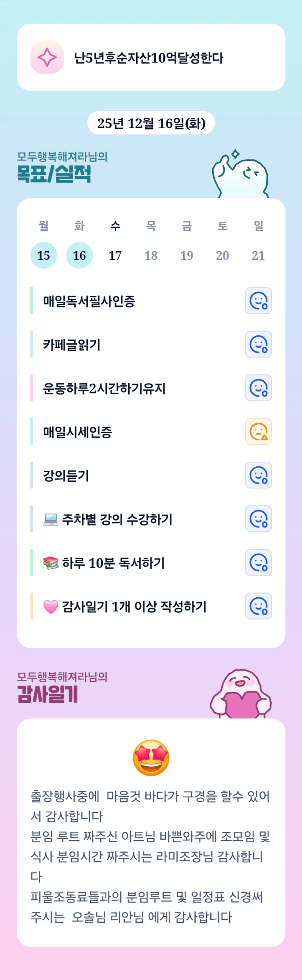Select day 15 in the week calendar
Viewport: 302px width, 980px height.
(44, 255)
